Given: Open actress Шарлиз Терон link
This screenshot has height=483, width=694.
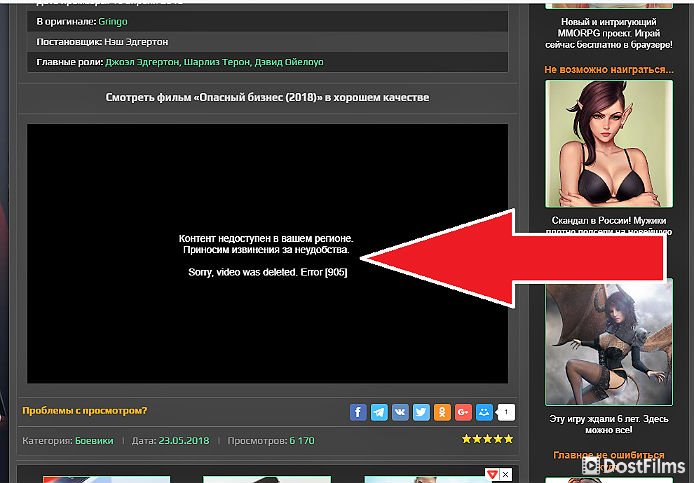Looking at the screenshot, I should (217, 62).
